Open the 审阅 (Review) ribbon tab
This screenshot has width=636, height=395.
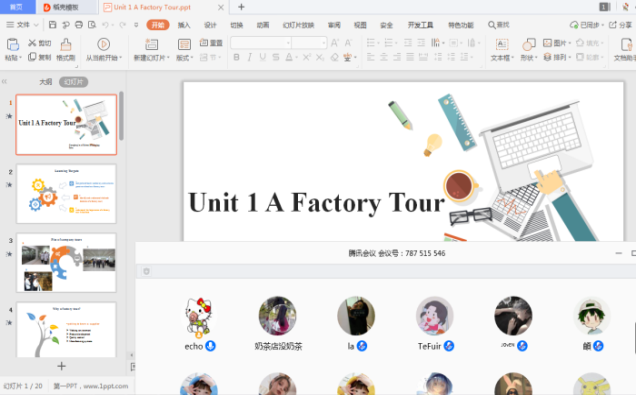tap(334, 25)
